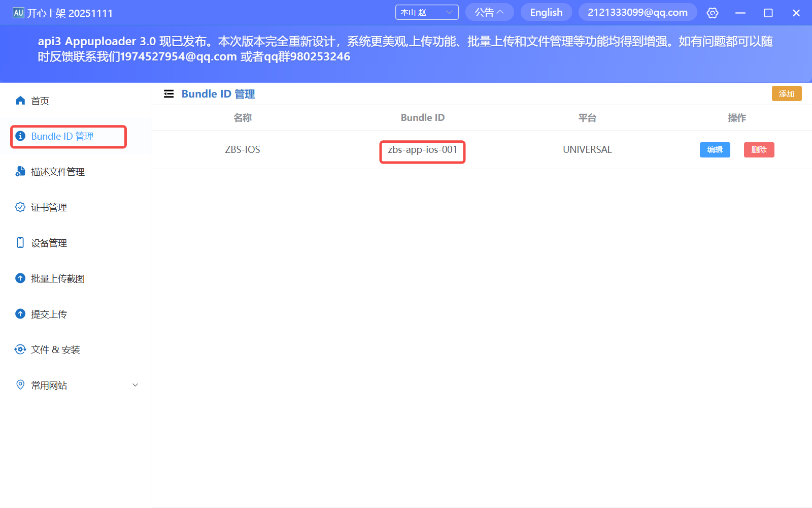Collapse the 公告 announcement banner
The image size is (812, 508).
tap(489, 12)
